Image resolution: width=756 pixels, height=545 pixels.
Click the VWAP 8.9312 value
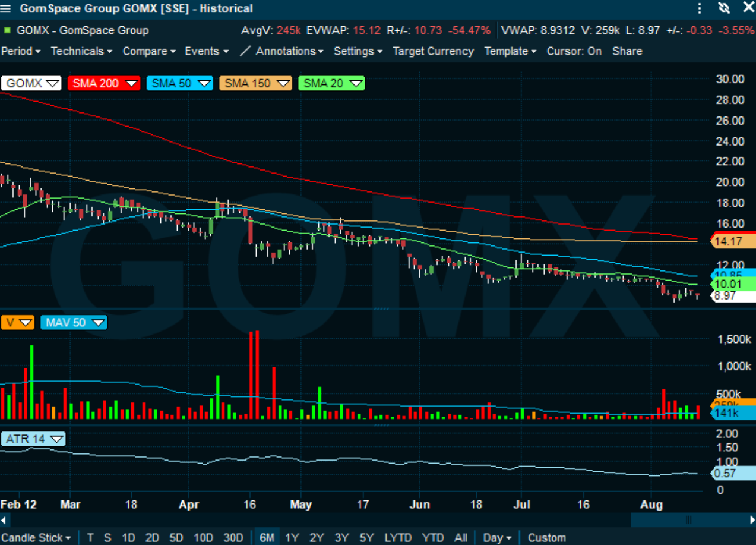click(x=558, y=30)
